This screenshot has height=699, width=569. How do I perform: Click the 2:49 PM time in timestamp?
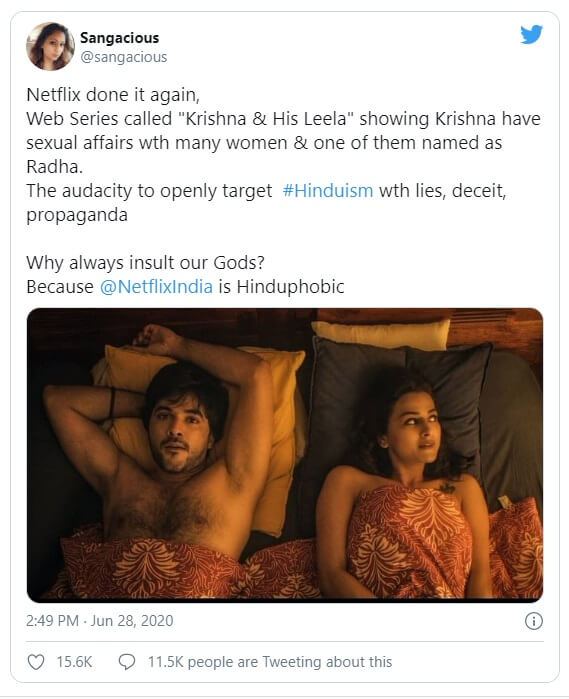(52, 621)
